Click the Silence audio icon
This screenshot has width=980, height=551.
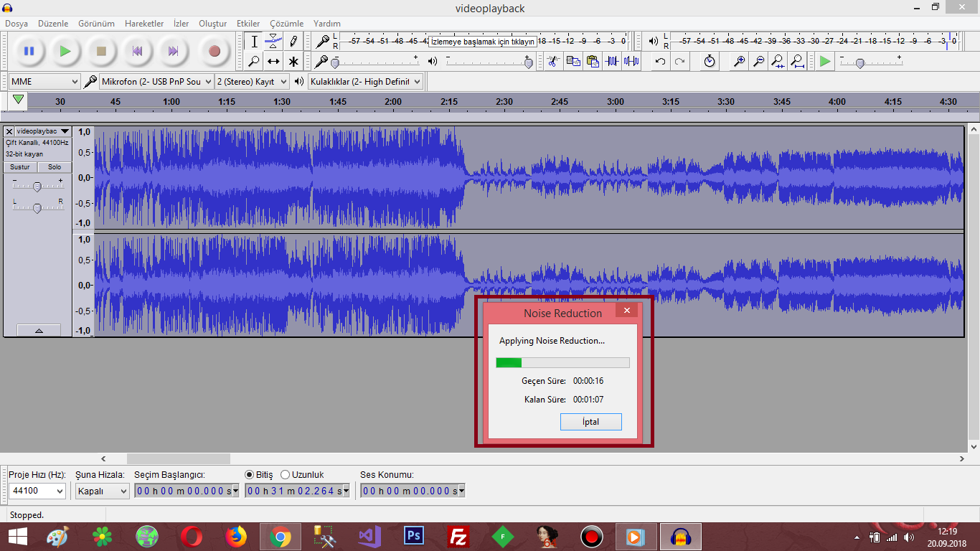631,61
